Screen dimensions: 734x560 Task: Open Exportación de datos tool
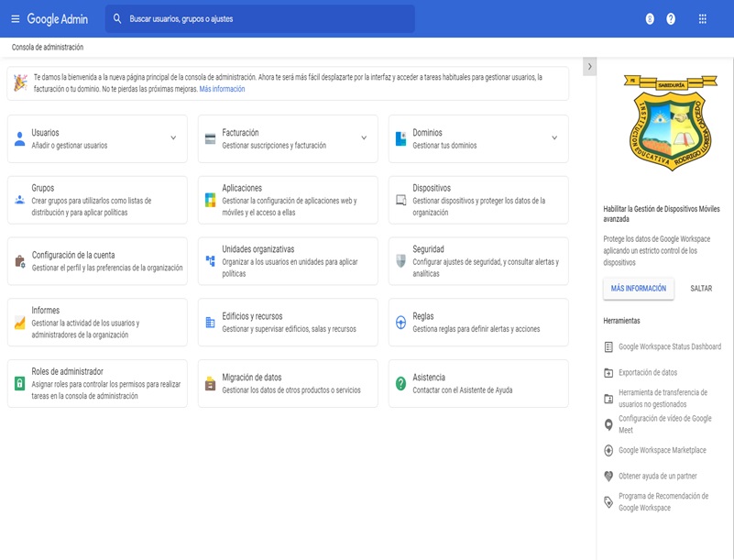(647, 373)
